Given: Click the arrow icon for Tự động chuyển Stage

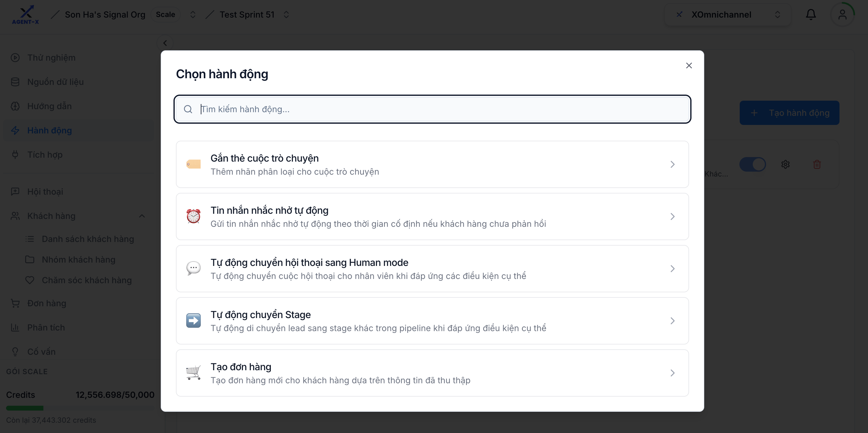Looking at the screenshot, I should (193, 321).
